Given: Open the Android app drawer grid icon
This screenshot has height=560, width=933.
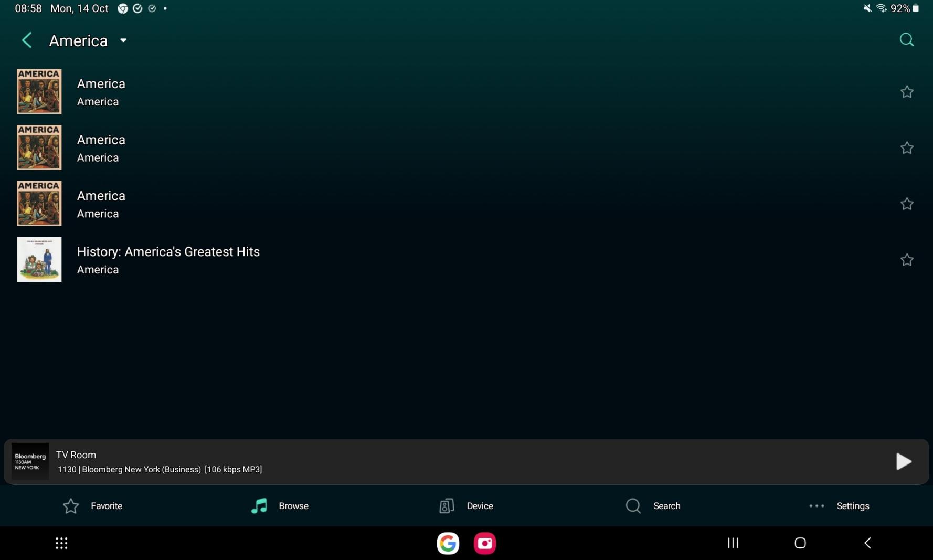Looking at the screenshot, I should coord(61,543).
